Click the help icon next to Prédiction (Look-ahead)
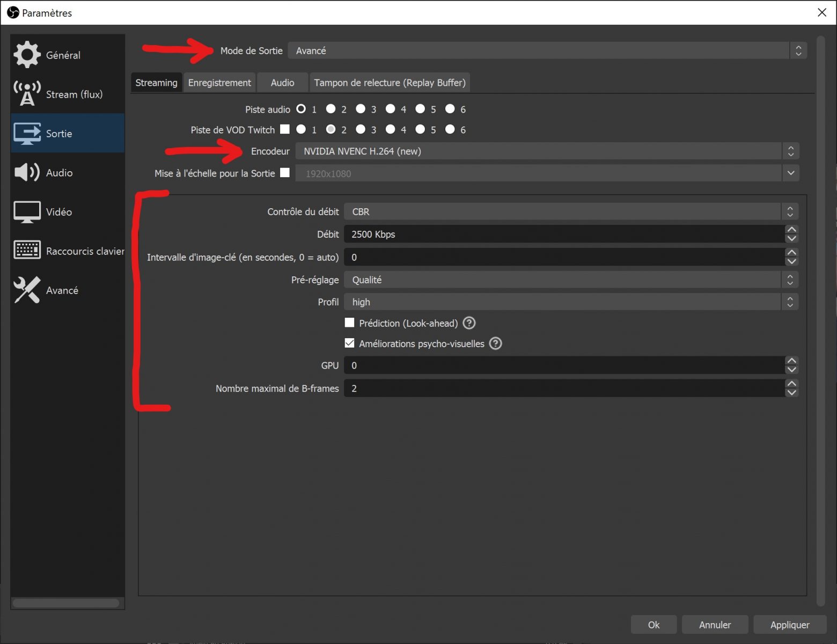837x644 pixels. coord(468,323)
